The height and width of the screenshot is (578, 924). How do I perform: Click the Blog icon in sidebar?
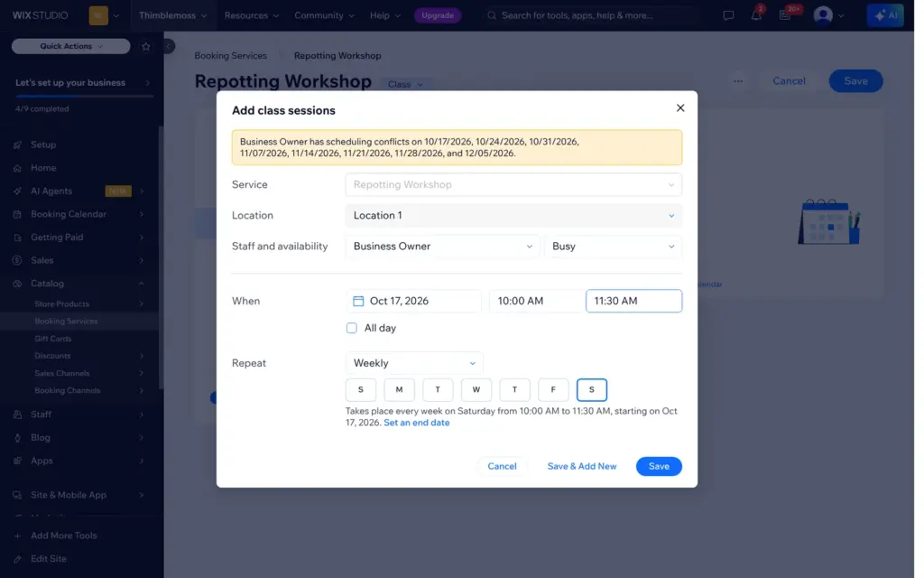coord(18,438)
